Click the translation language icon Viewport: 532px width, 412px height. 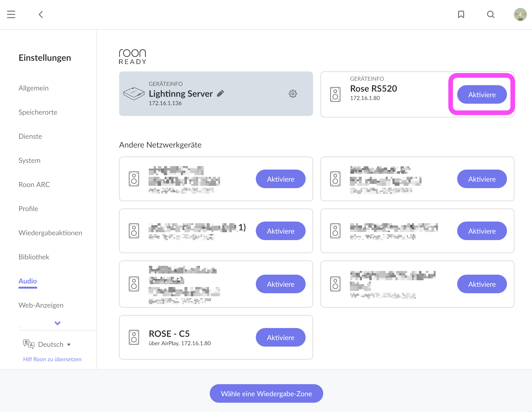(x=28, y=344)
